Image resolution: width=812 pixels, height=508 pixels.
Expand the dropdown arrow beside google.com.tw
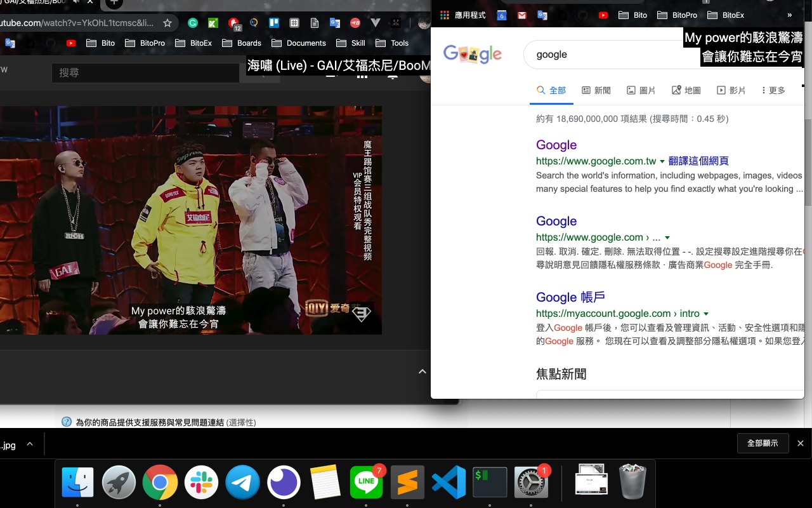(662, 161)
